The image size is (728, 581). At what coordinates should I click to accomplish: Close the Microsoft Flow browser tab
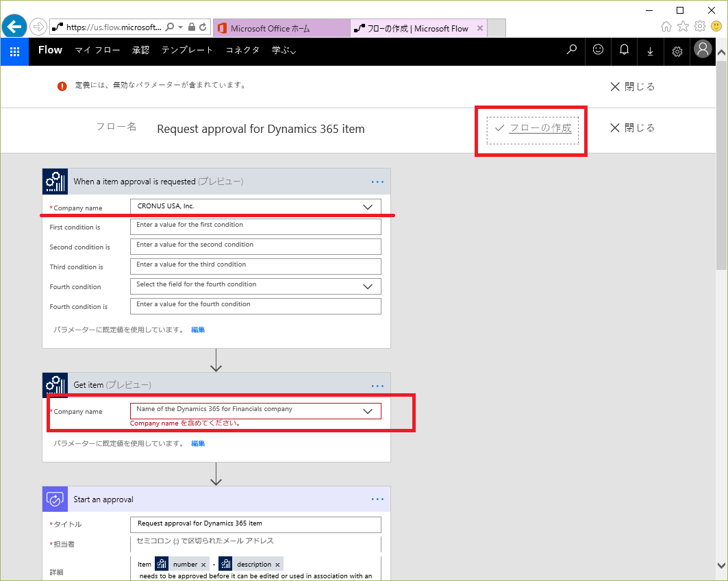480,28
